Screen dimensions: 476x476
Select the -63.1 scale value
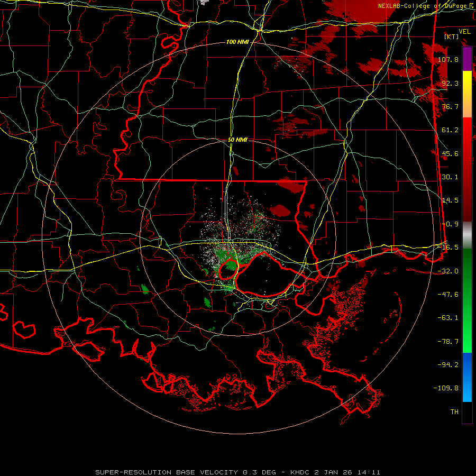coord(448,318)
